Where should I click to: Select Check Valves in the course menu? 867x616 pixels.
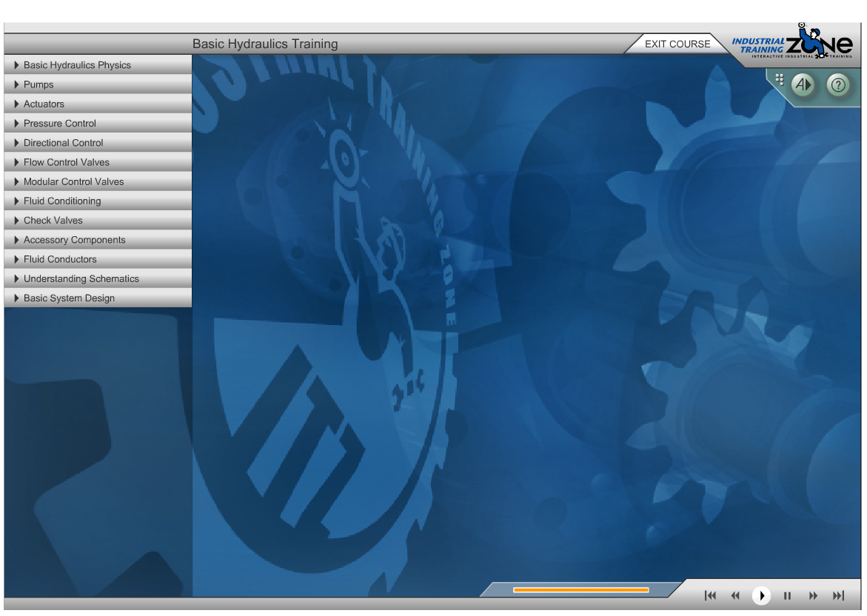click(x=98, y=220)
